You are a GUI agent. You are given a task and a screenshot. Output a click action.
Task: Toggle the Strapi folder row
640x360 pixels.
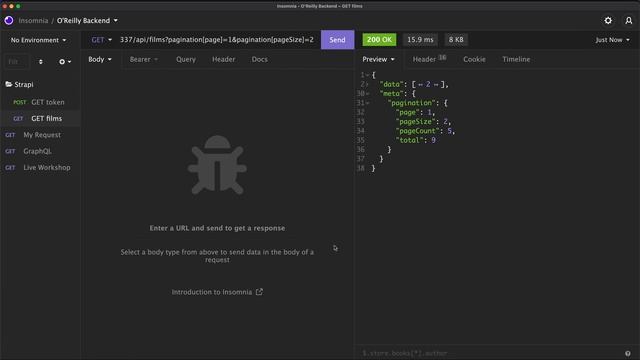(x=40, y=84)
